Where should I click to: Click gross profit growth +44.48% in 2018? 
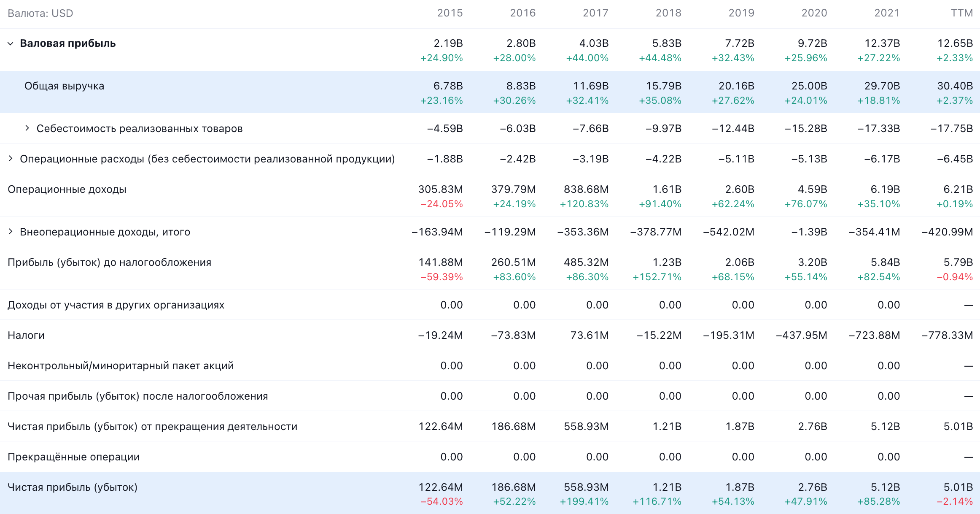[660, 58]
